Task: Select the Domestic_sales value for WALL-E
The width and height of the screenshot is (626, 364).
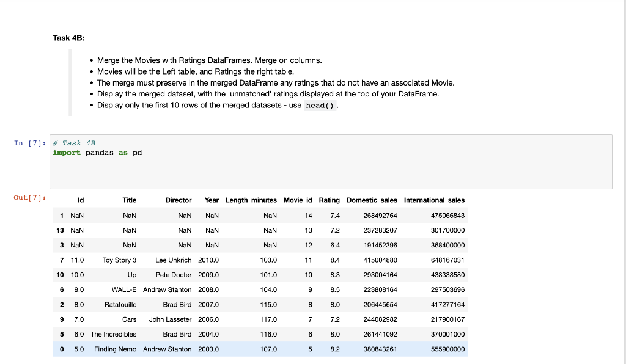Action: [x=374, y=289]
